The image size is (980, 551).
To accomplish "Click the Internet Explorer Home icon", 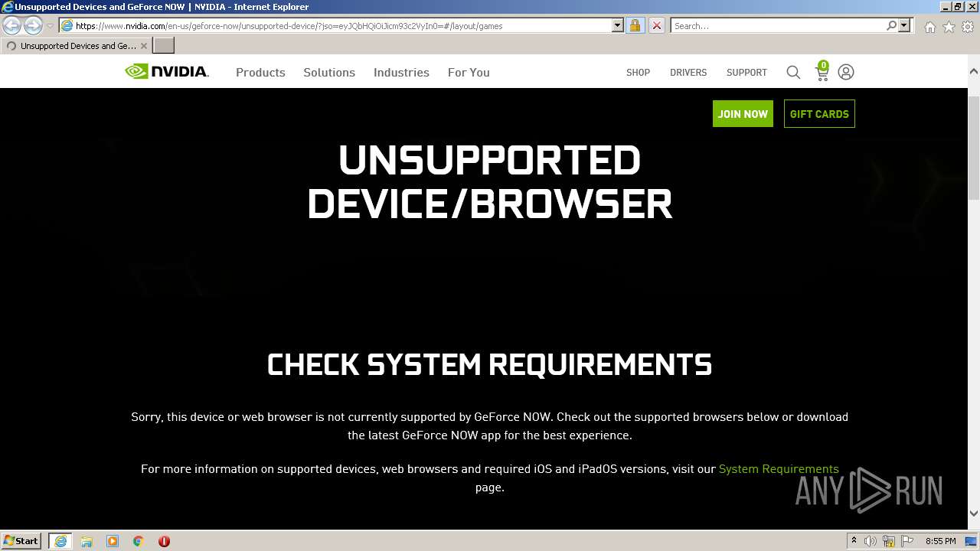I will [x=929, y=27].
